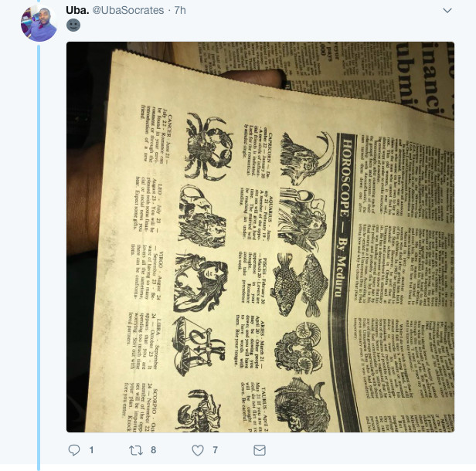The width and height of the screenshot is (476, 471).
Task: Reply to the tweet via the speech bubble icon
Action: [x=73, y=450]
